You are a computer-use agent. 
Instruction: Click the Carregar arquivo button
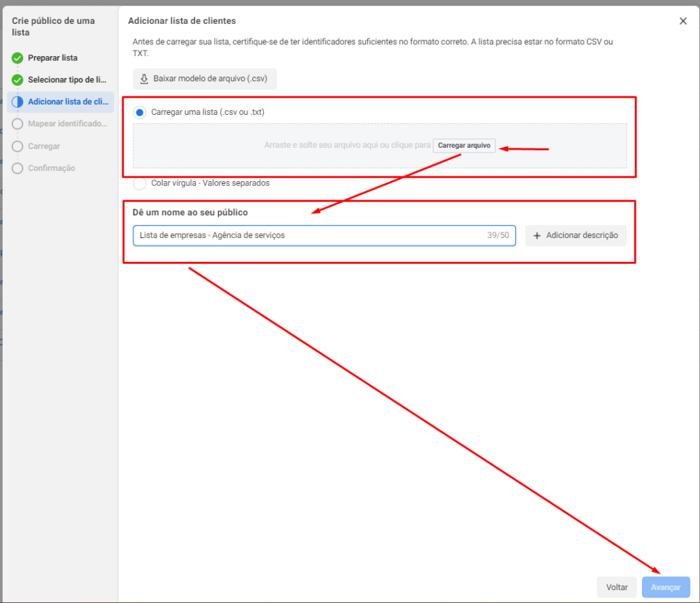pyautogui.click(x=464, y=146)
